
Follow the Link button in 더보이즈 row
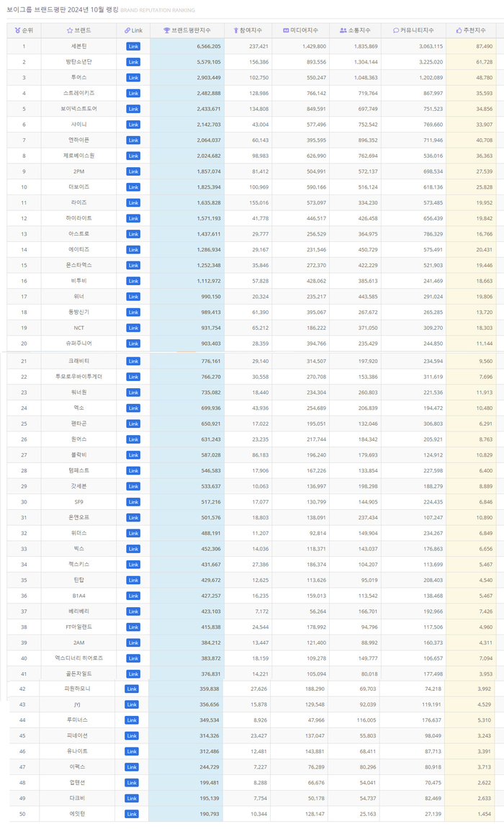(133, 187)
